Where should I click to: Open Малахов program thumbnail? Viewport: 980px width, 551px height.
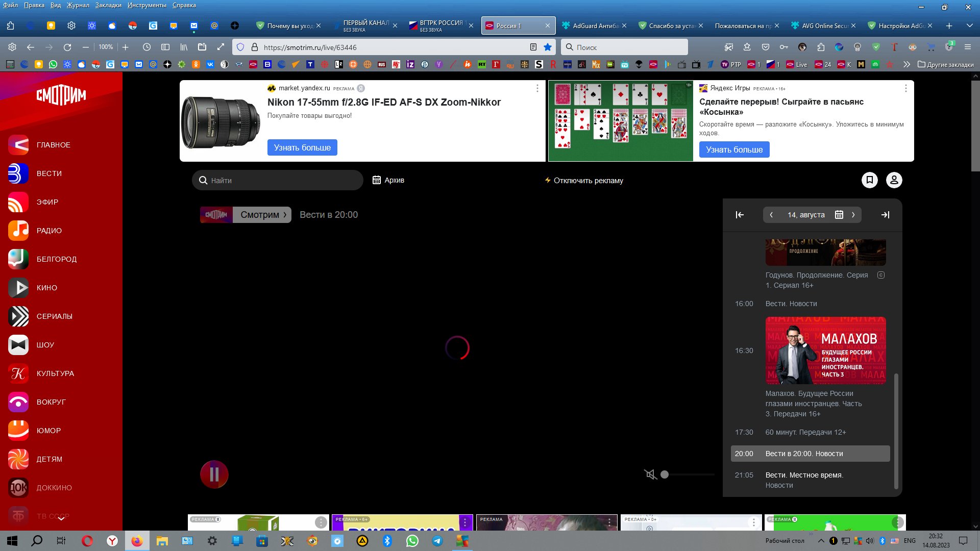pyautogui.click(x=826, y=350)
